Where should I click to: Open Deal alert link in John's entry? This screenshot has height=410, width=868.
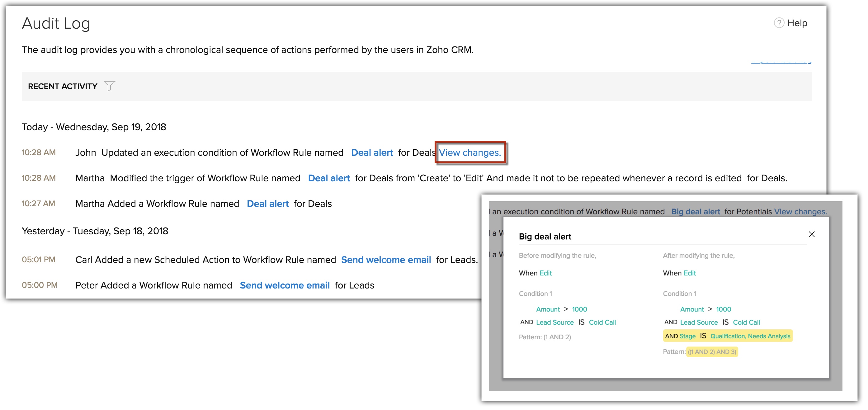coord(372,153)
